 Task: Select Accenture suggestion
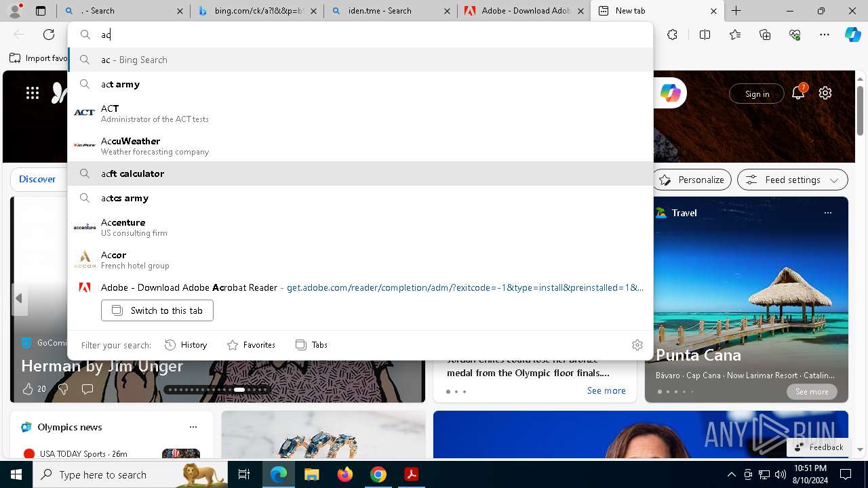pyautogui.click(x=361, y=227)
